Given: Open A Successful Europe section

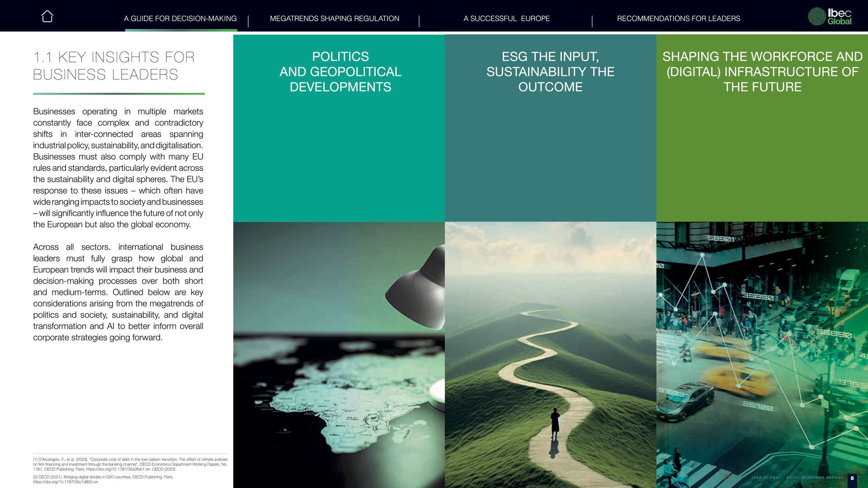Looking at the screenshot, I should click(x=506, y=19).
